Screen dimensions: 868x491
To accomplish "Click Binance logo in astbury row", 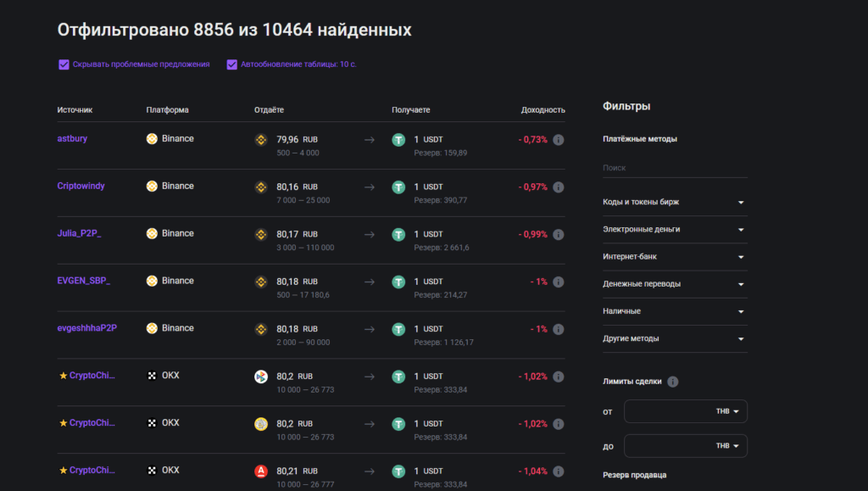I will [152, 139].
